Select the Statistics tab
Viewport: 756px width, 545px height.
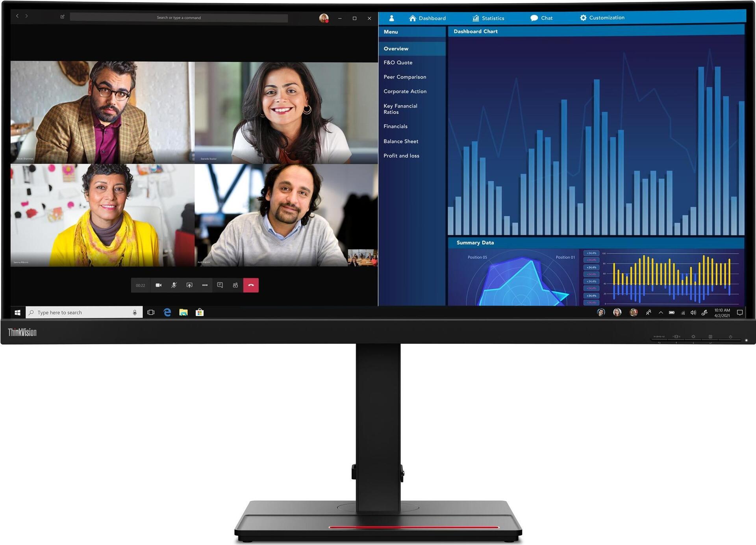(x=493, y=18)
